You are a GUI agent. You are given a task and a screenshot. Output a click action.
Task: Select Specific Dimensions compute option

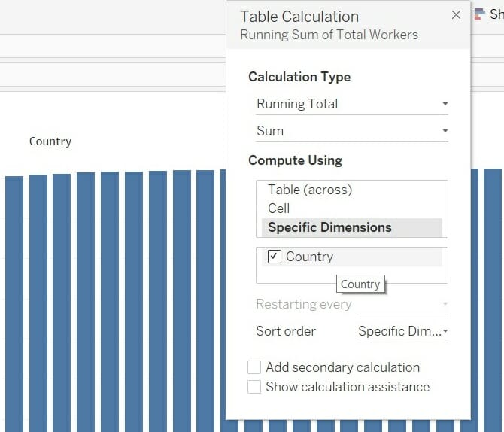tap(329, 227)
